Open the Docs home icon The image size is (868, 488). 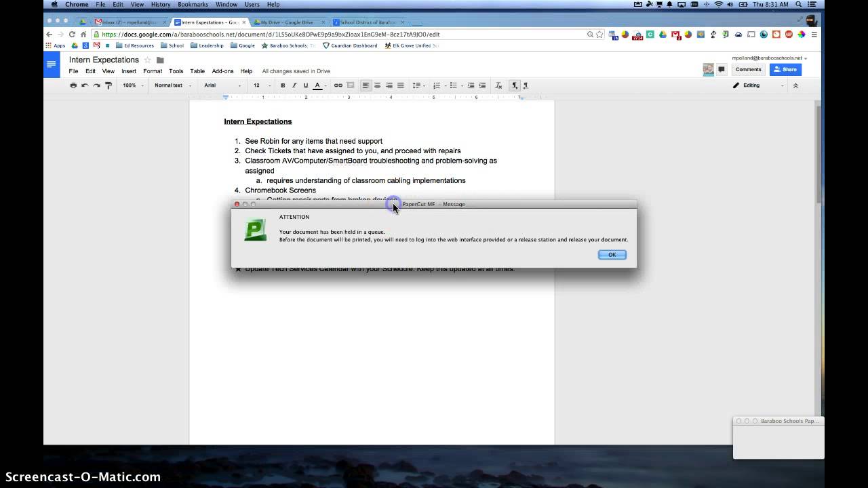51,65
